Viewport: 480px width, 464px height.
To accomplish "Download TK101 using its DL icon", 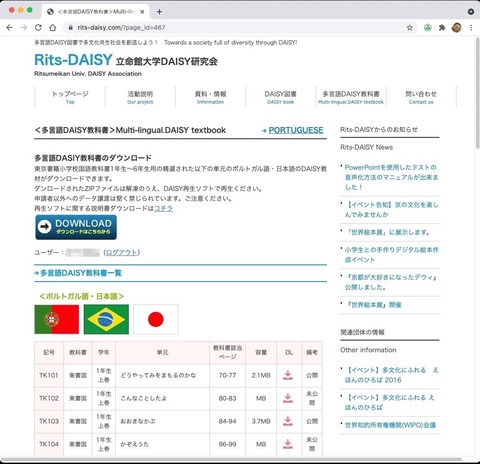I will tap(288, 375).
